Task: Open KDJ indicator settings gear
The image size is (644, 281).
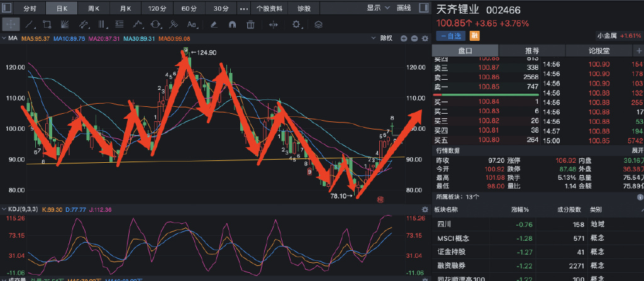Action: 425,209
